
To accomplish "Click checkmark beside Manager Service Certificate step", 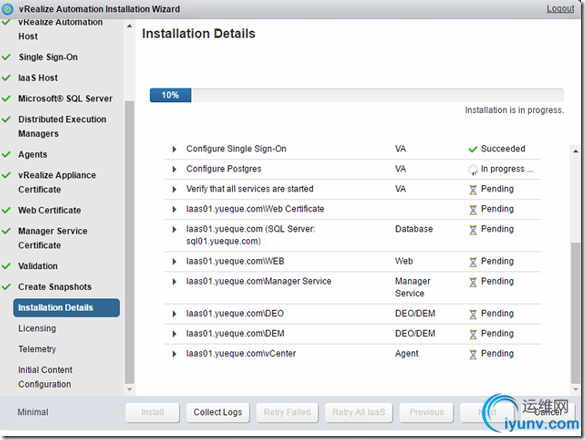I will point(6,231).
